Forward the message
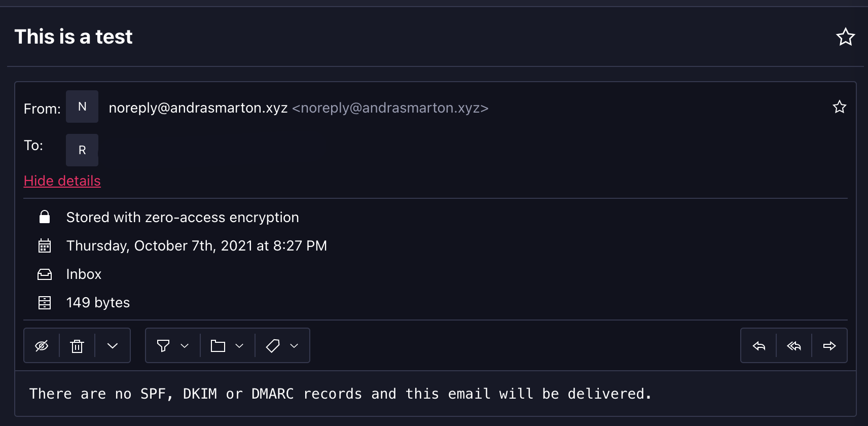The height and width of the screenshot is (426, 868). click(829, 346)
